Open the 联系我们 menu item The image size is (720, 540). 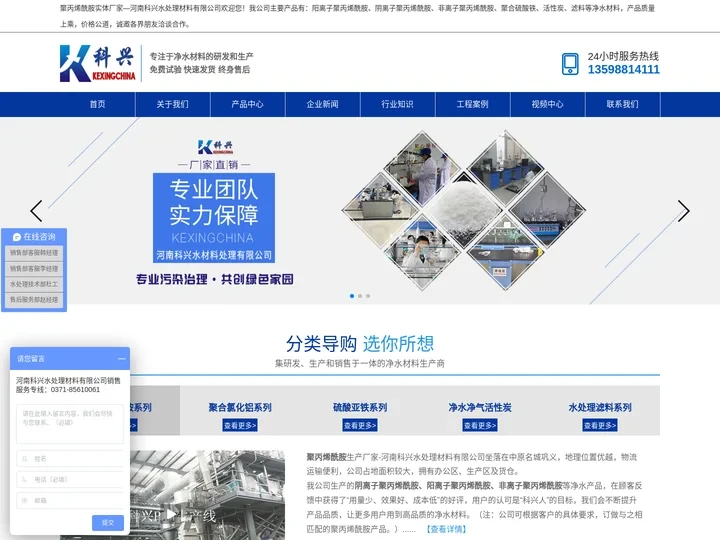[623, 104]
